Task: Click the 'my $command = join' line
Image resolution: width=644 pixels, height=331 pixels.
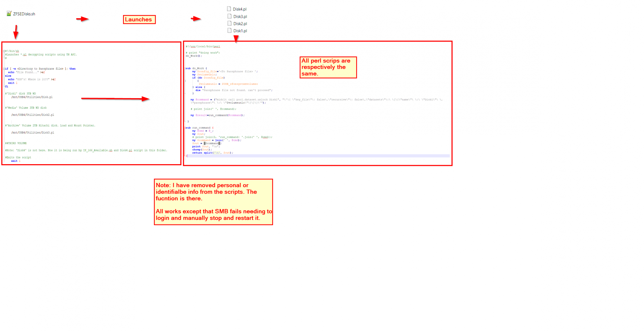Action: coord(217,140)
